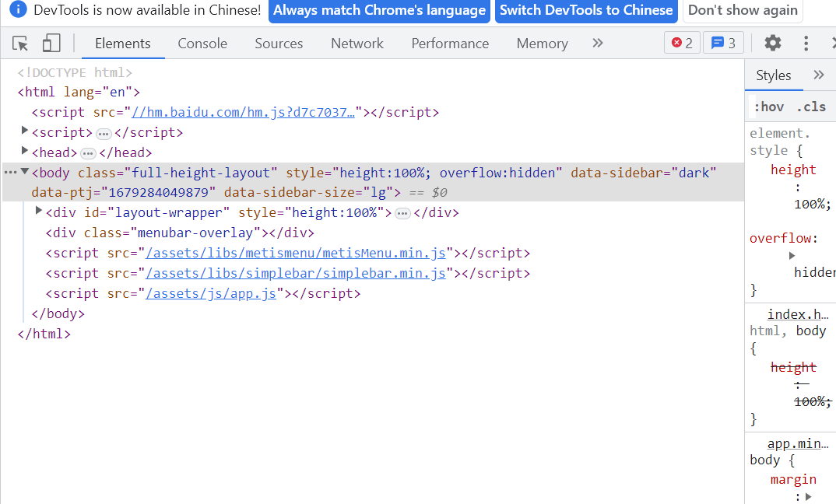Screen dimensions: 836x504
Task: Open the blue issues counter badge
Action: (x=723, y=43)
